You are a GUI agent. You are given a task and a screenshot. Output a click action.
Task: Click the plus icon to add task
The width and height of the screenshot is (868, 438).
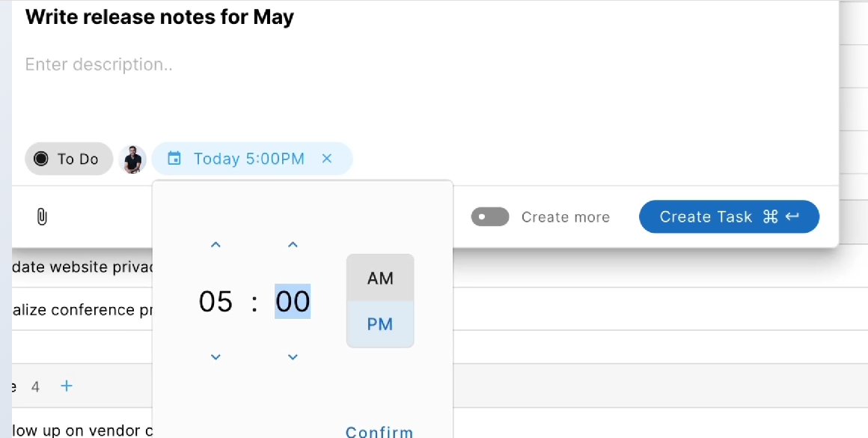pos(67,386)
